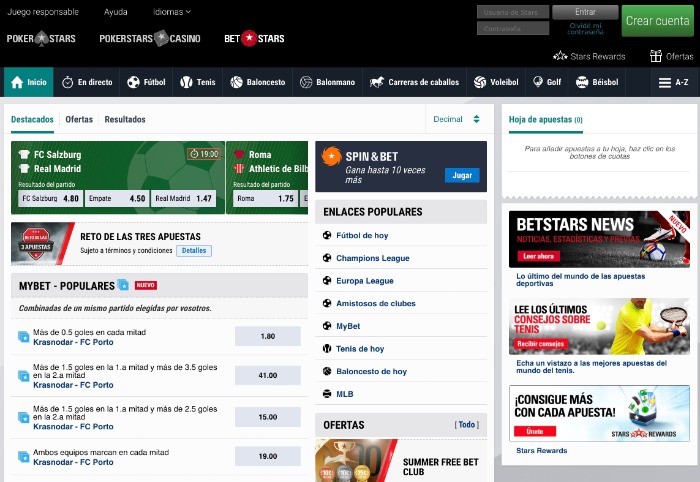The image size is (700, 482).
Task: Click the Baloncesto de hoy basketball icon
Action: pos(327,371)
